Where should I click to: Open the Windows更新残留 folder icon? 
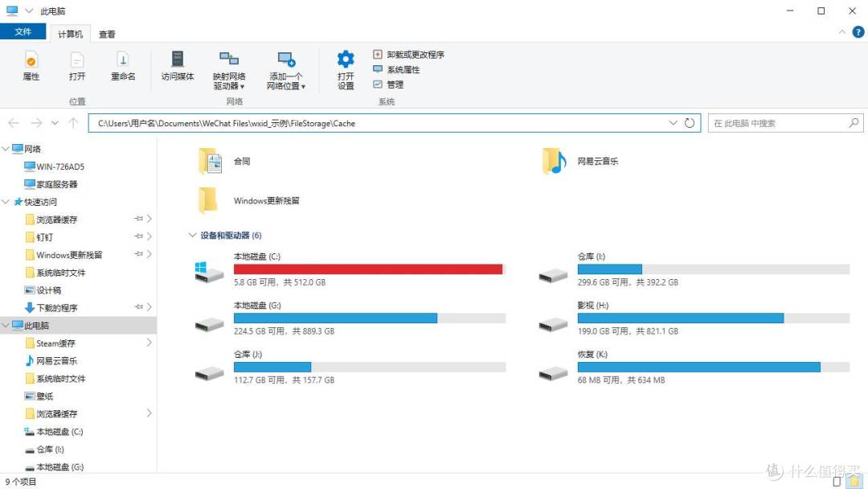(208, 200)
